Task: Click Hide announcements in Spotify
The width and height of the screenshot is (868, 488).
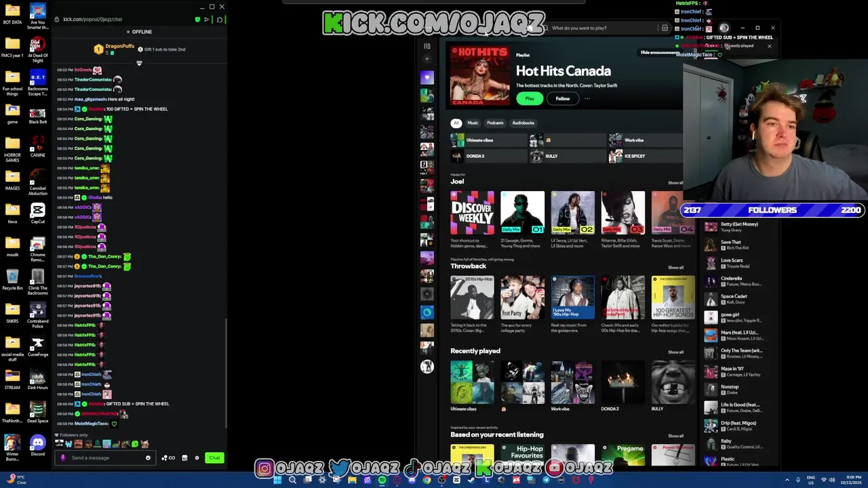Action: (x=660, y=52)
